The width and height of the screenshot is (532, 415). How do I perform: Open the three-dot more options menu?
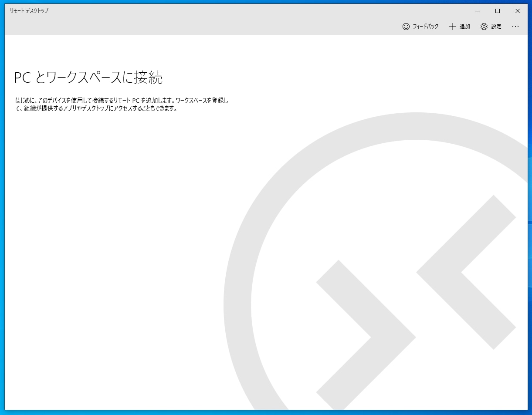(x=515, y=27)
